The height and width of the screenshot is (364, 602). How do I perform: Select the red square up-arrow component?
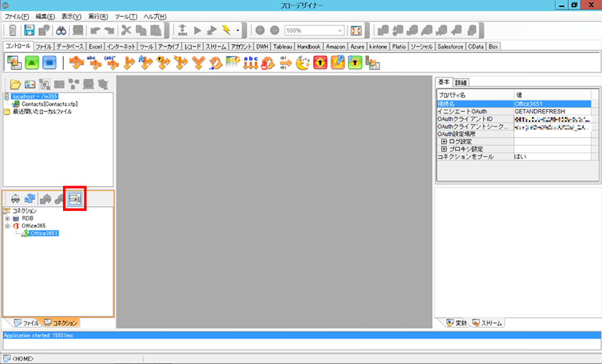320,62
